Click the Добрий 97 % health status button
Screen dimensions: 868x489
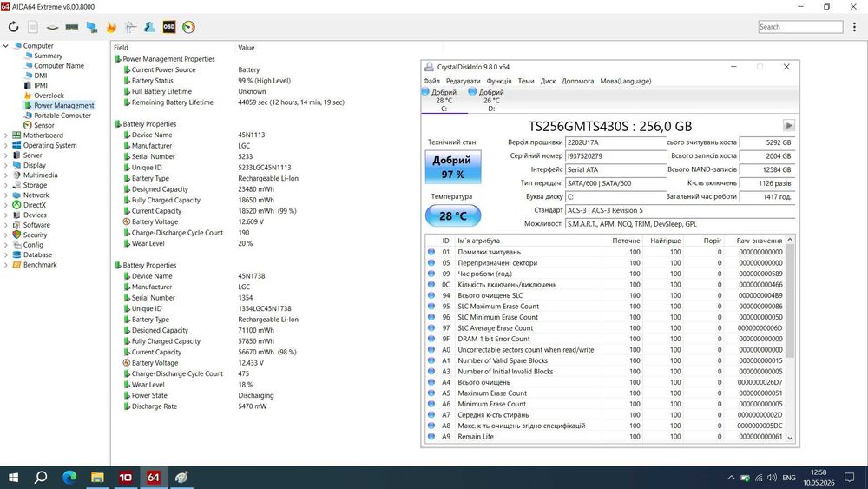coord(453,167)
